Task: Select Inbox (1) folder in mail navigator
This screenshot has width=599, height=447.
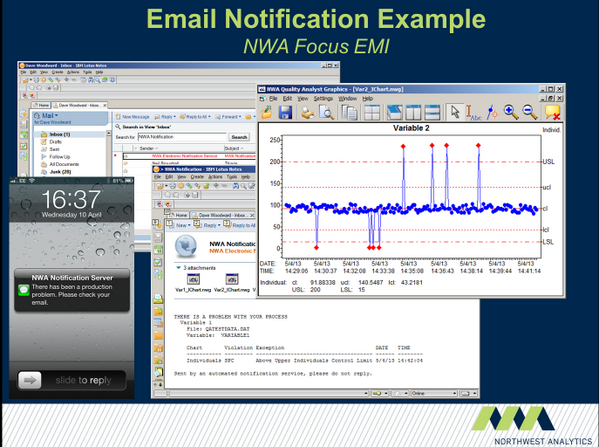Action: 60,134
